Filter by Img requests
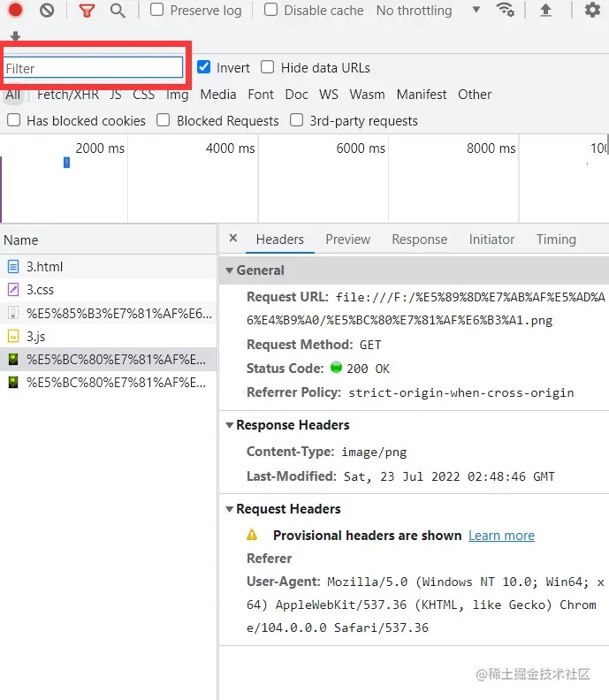This screenshot has height=700, width=609. click(x=178, y=95)
